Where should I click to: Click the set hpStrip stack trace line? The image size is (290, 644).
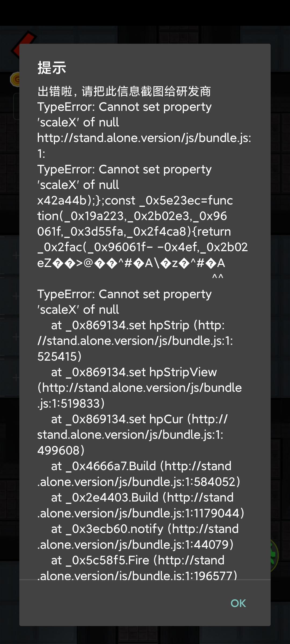click(x=137, y=325)
